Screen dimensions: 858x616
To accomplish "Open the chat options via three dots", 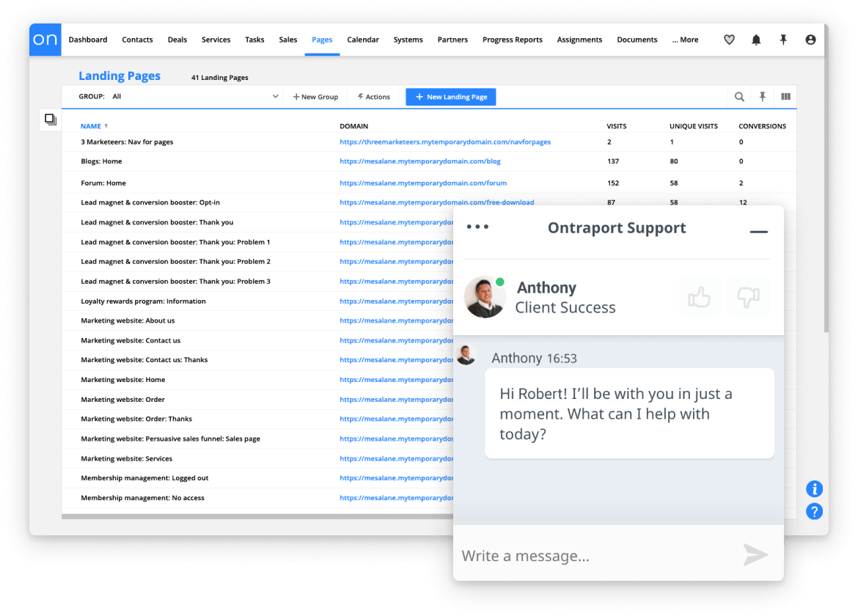I will pos(477,227).
